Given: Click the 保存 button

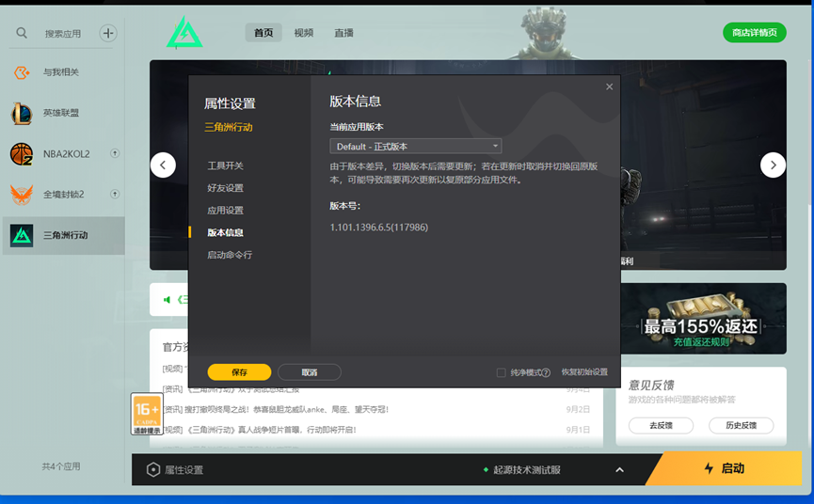Looking at the screenshot, I should point(239,371).
